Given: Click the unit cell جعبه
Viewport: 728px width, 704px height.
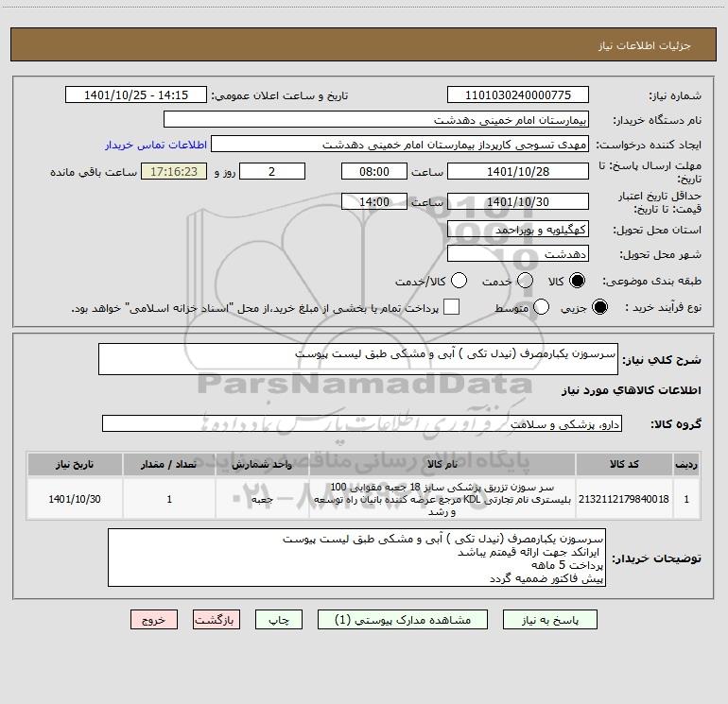Looking at the screenshot, I should (x=262, y=499).
